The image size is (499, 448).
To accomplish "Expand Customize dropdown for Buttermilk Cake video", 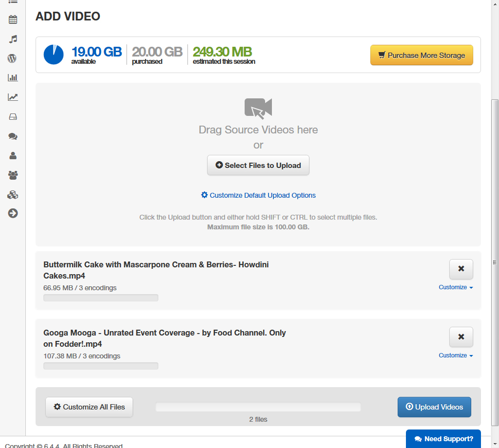I will tap(456, 287).
